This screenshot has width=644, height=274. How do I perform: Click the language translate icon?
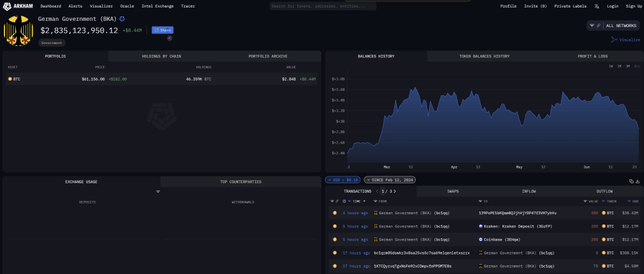point(596,6)
